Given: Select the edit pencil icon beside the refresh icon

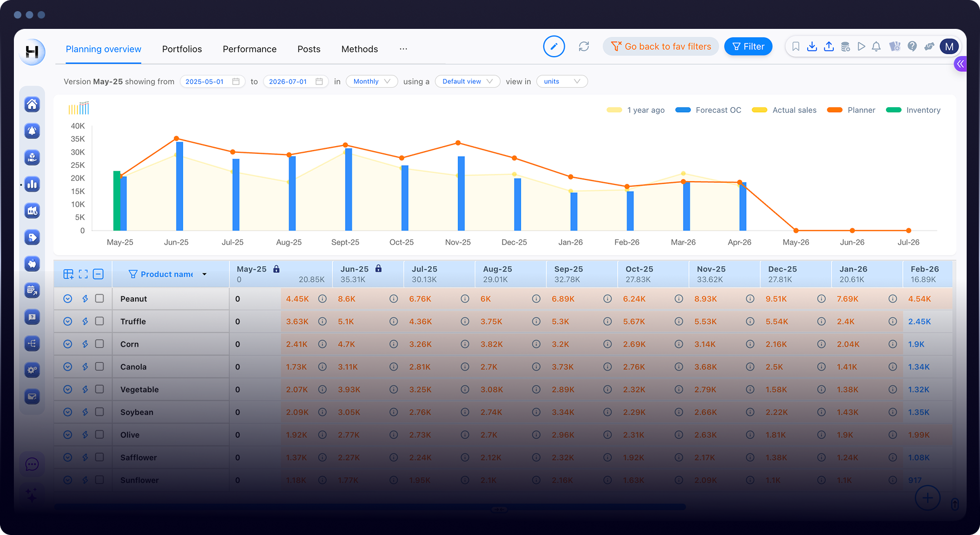Looking at the screenshot, I should [554, 47].
